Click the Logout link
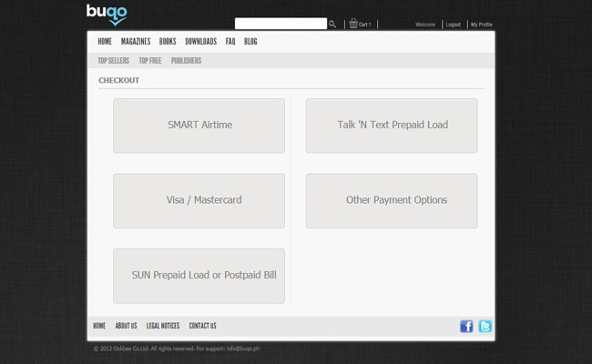The width and height of the screenshot is (592, 364). tap(453, 25)
